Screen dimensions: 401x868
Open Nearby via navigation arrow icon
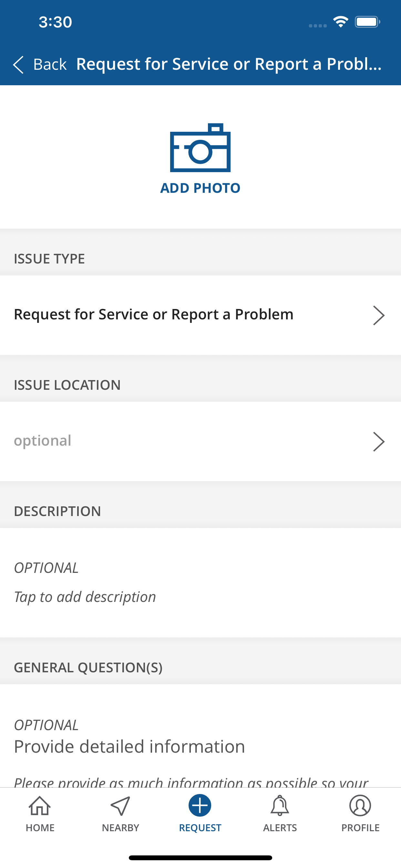tap(120, 806)
